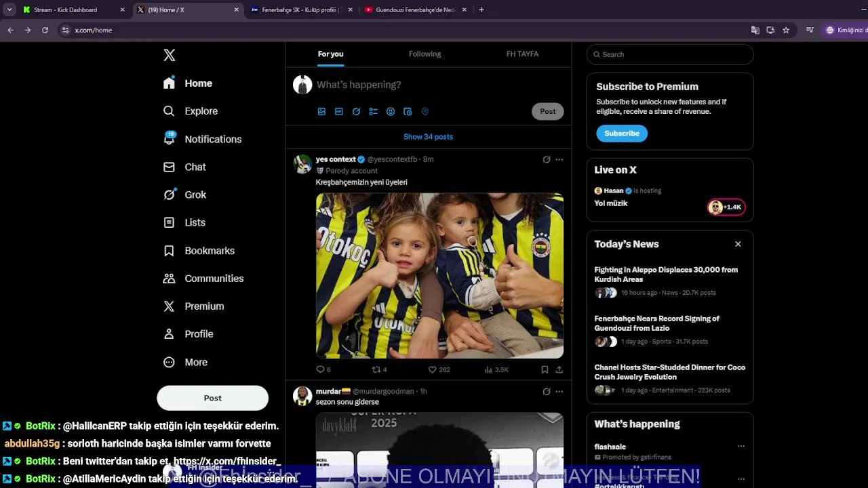This screenshot has width=868, height=488.
Task: Open more options for flashsale trend
Action: pos(741,447)
